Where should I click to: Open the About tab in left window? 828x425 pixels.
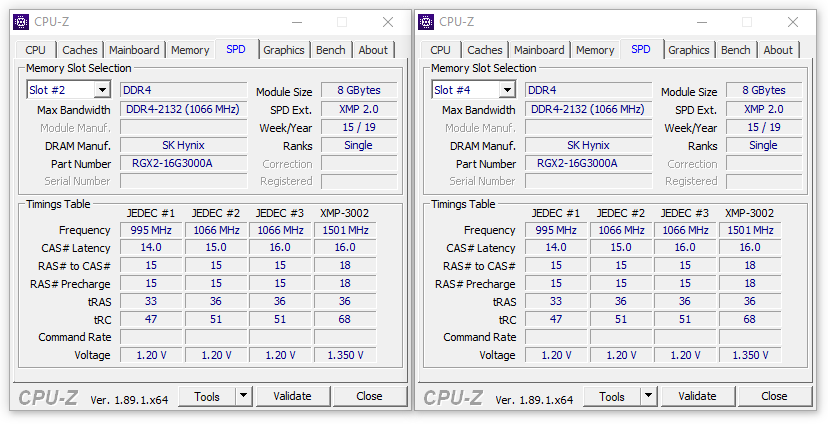373,50
